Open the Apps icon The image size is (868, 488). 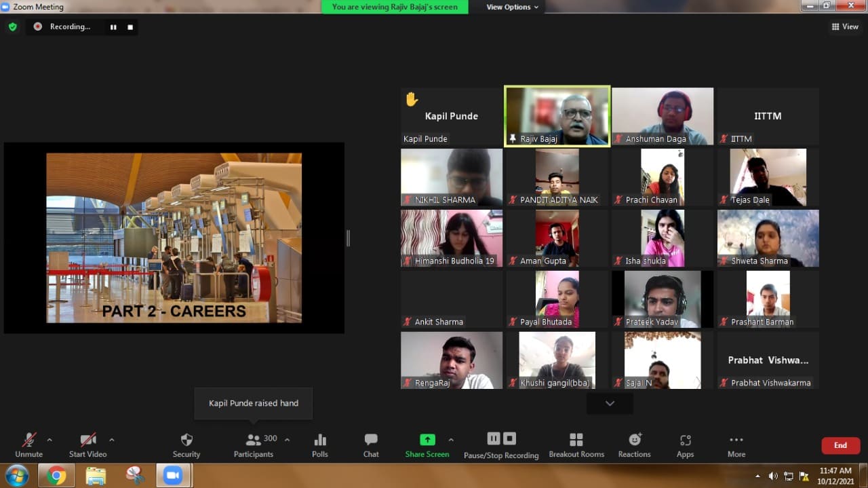(x=686, y=440)
